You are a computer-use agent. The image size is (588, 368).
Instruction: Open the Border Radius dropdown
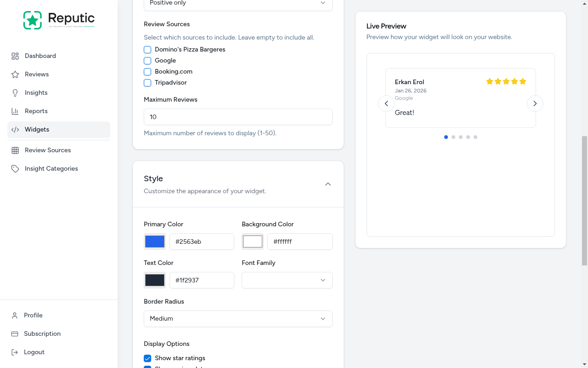[x=238, y=319]
